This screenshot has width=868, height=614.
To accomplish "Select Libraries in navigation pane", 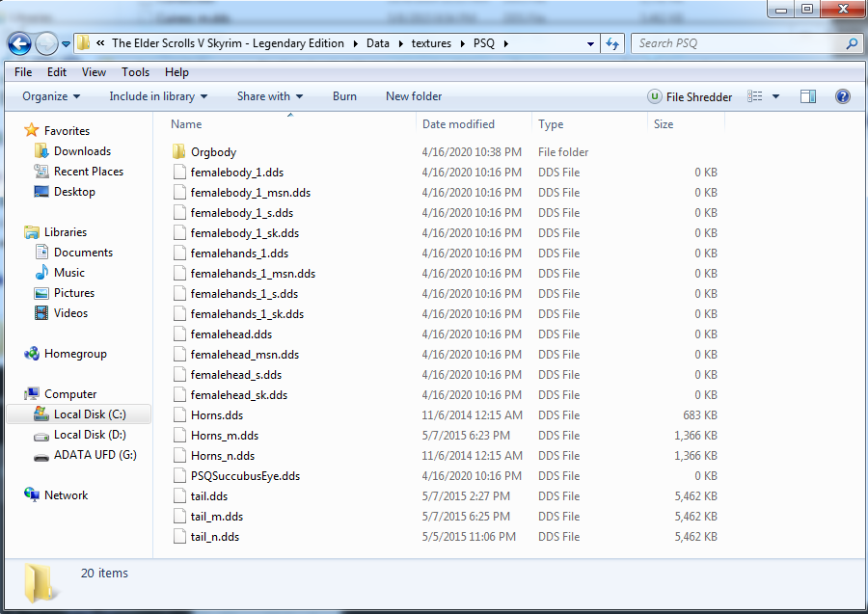I will point(66,232).
